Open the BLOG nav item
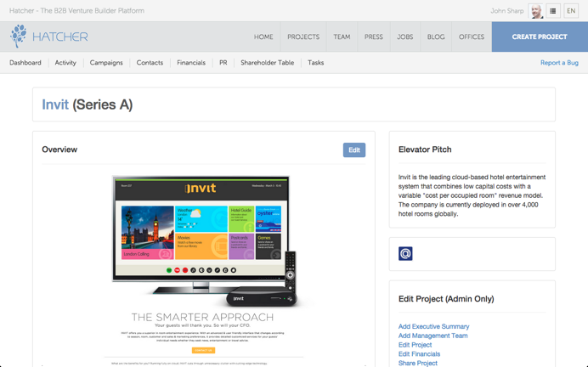 [436, 37]
